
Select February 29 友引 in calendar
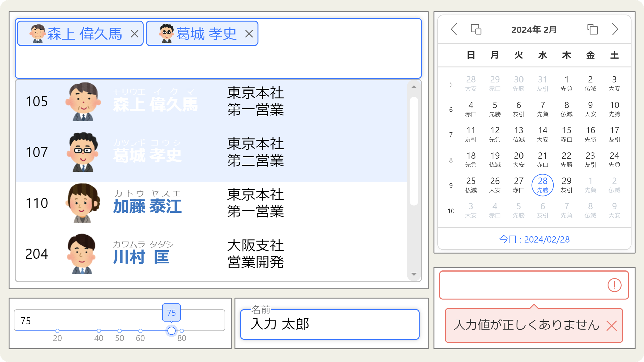(x=566, y=185)
